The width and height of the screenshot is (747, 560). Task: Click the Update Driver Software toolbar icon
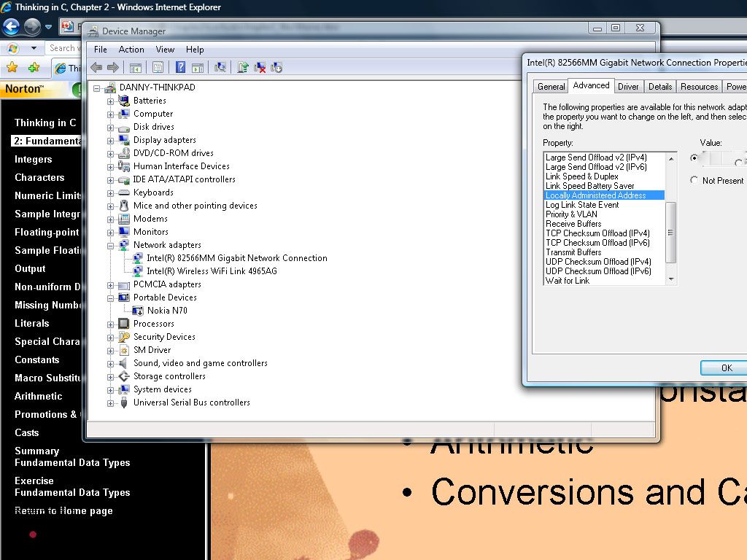pyautogui.click(x=243, y=67)
